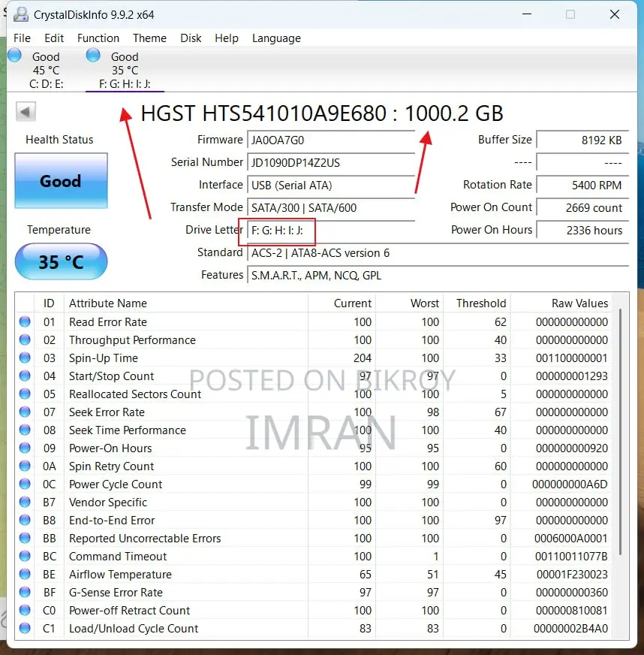Click the Good health status button
Image resolution: width=644 pixels, height=655 pixels.
tap(61, 180)
